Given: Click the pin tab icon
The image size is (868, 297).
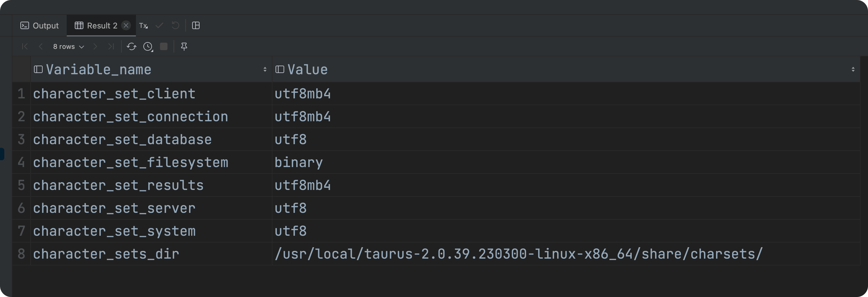Looking at the screenshot, I should (184, 46).
